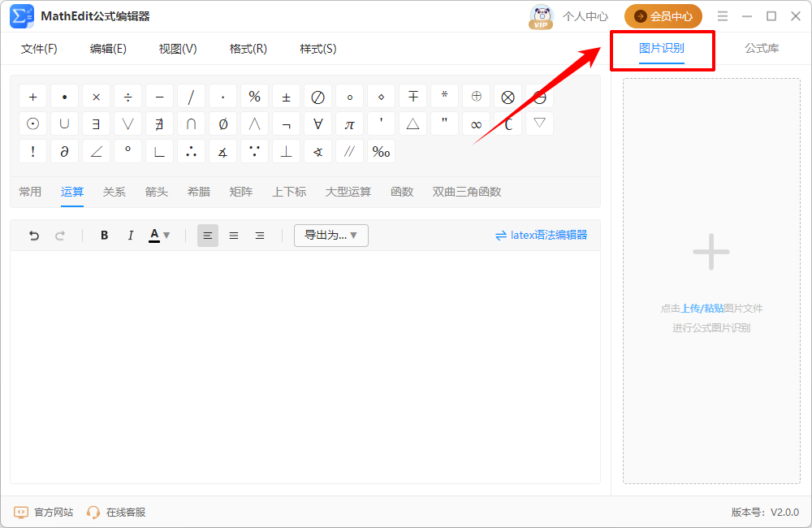Viewport: 812px width, 528px height.
Task: Insert the infinity symbol
Action: coord(476,123)
